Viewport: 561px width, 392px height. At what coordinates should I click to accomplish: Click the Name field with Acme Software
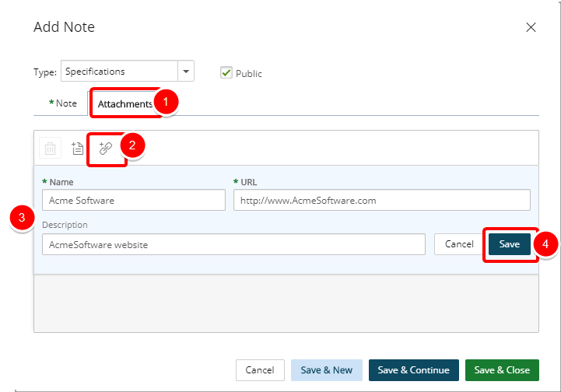(x=134, y=200)
